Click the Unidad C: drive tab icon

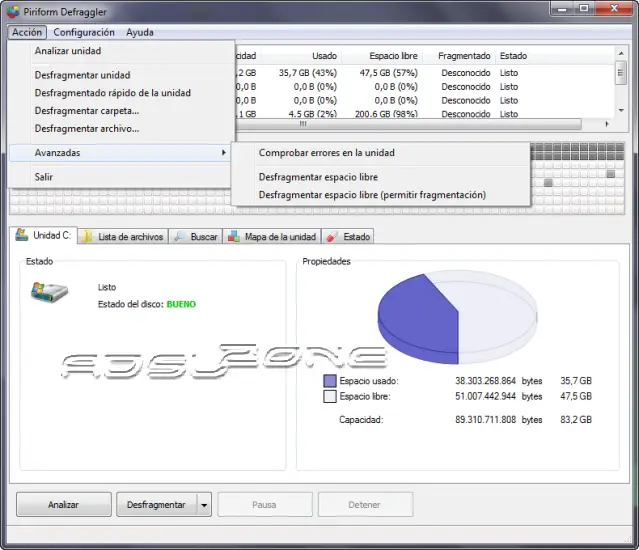coord(22,235)
